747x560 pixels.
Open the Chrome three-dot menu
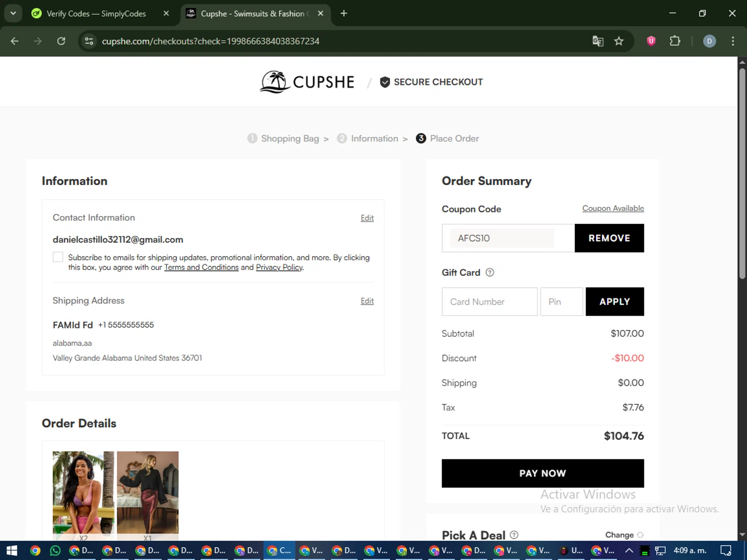tap(733, 41)
